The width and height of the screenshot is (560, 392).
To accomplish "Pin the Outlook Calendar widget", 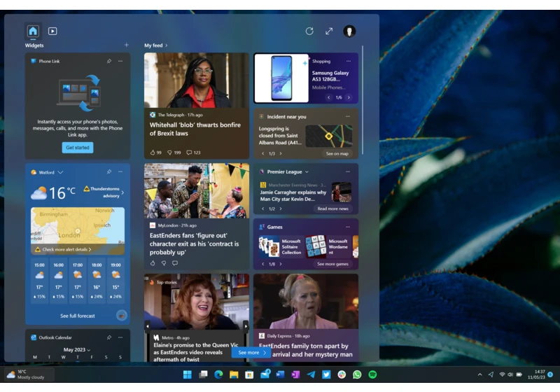I will [x=109, y=337].
